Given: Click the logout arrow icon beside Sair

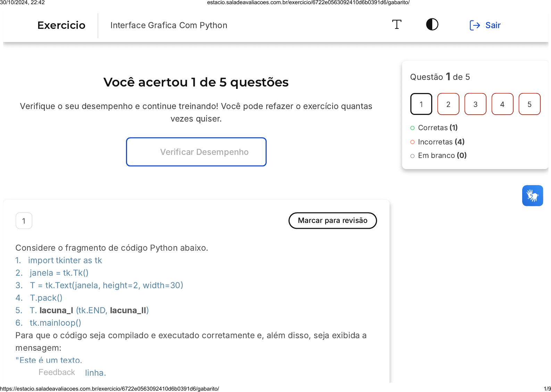Looking at the screenshot, I should pyautogui.click(x=474, y=25).
